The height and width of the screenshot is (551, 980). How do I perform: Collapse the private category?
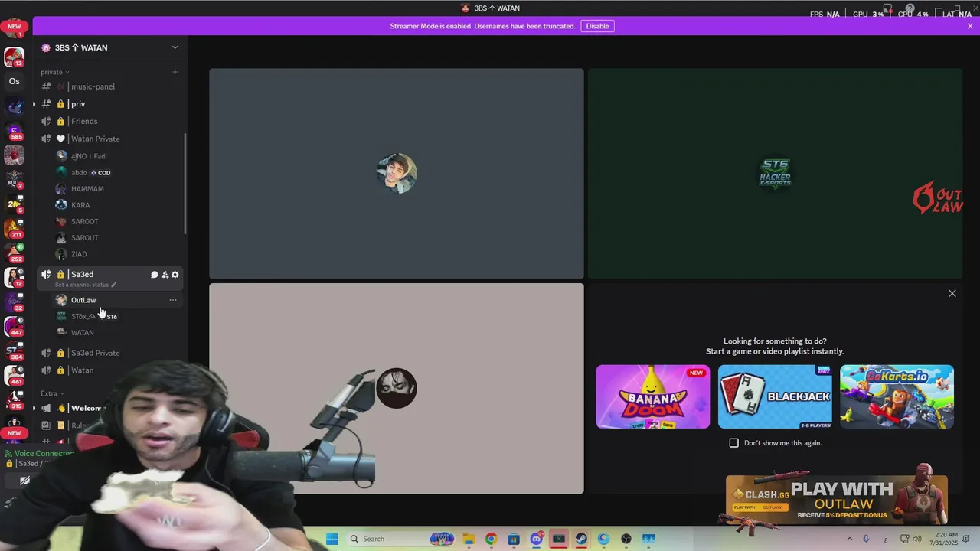[54, 72]
